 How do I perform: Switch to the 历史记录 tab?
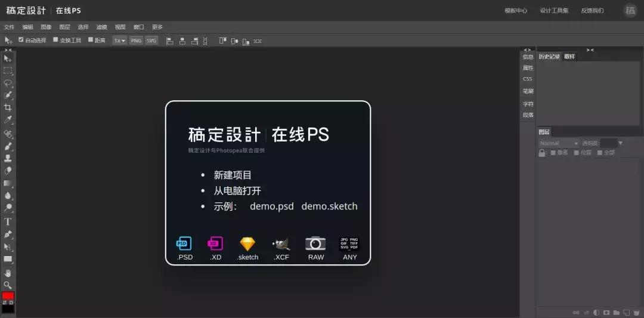[x=549, y=57]
